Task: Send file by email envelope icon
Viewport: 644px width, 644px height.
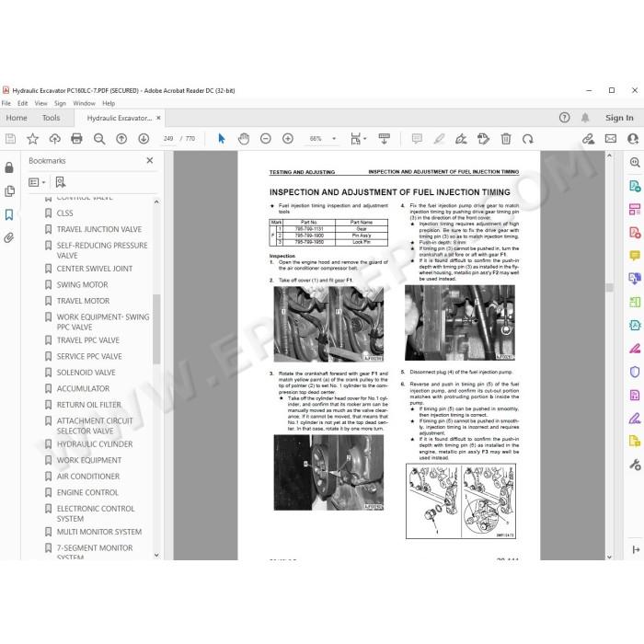Action: [611, 139]
